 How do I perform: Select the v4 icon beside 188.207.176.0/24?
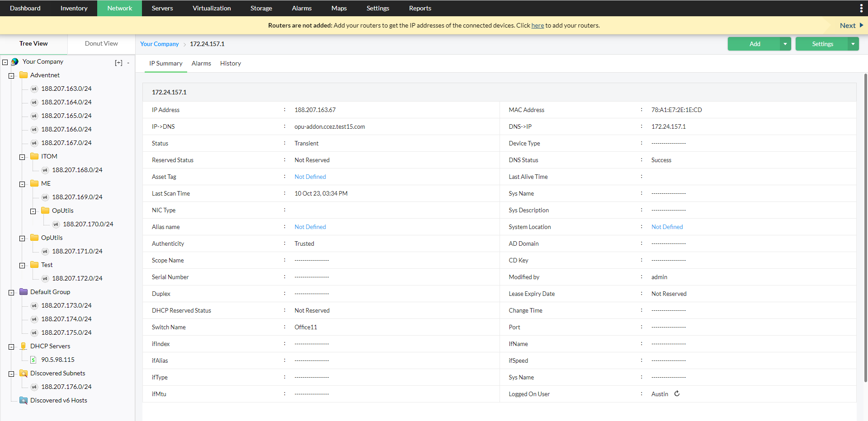(34, 387)
